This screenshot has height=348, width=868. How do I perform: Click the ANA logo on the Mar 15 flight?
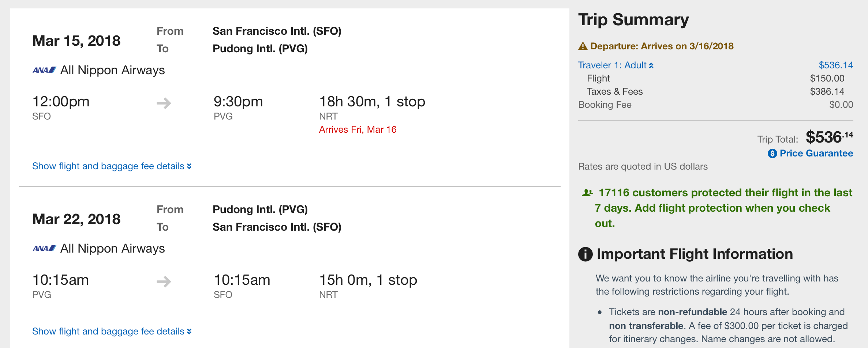tap(44, 70)
